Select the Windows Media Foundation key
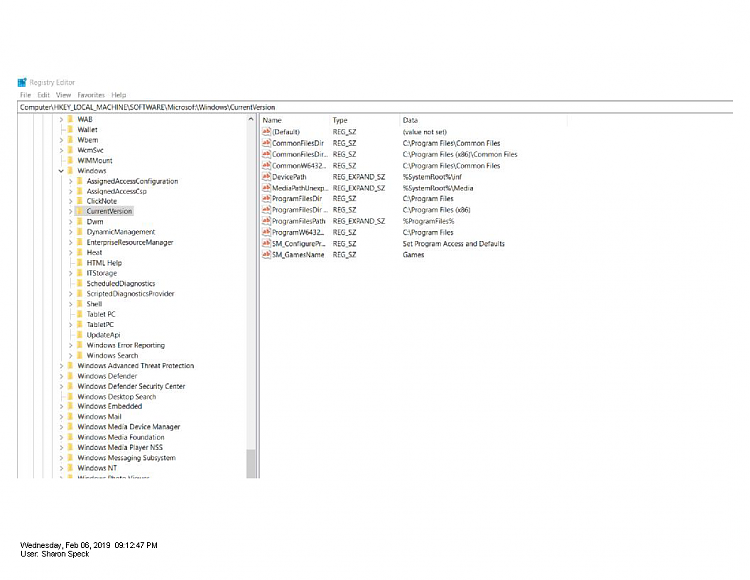Viewport: 750px width, 580px height. [121, 437]
